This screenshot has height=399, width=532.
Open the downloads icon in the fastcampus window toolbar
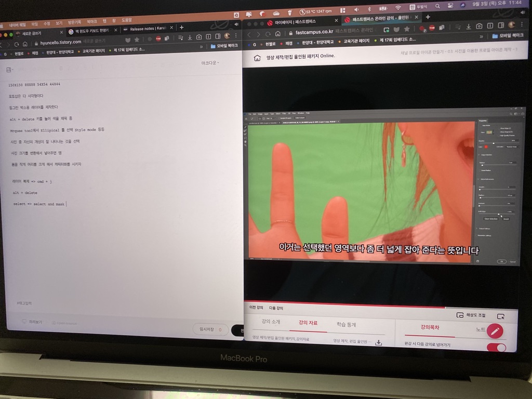tap(469, 26)
